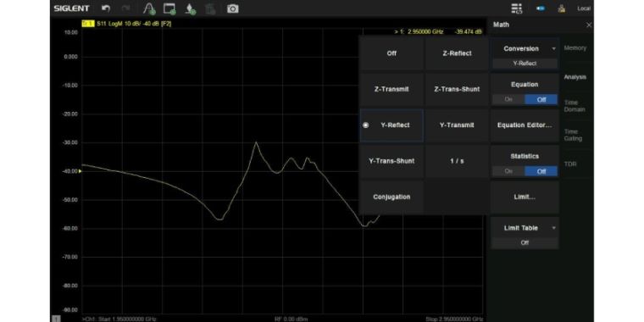Turn Equation Off

[x=541, y=99]
